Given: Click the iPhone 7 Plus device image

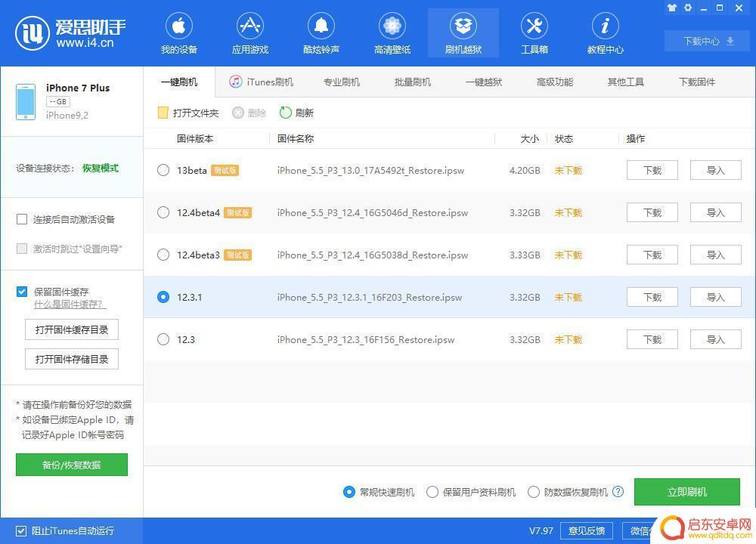Looking at the screenshot, I should [x=26, y=102].
